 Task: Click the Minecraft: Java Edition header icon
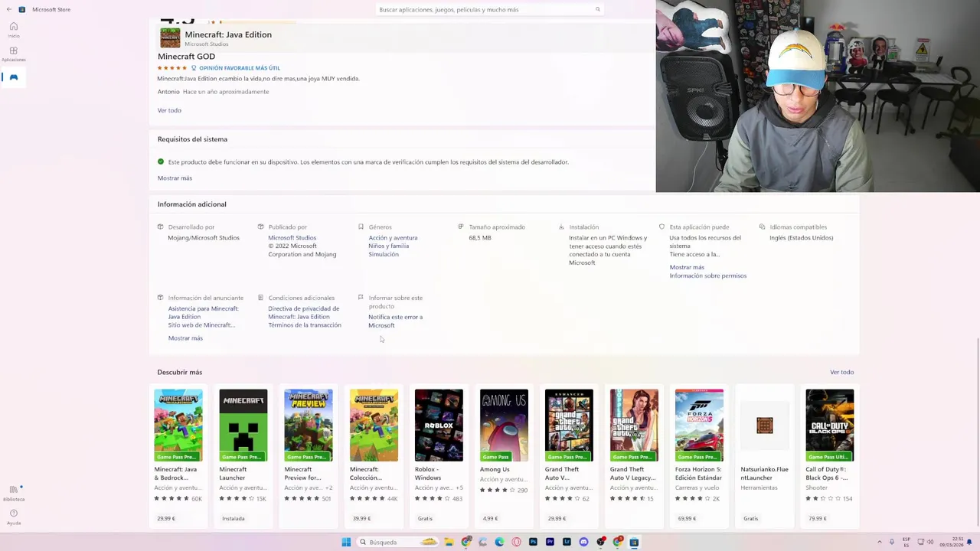point(170,37)
